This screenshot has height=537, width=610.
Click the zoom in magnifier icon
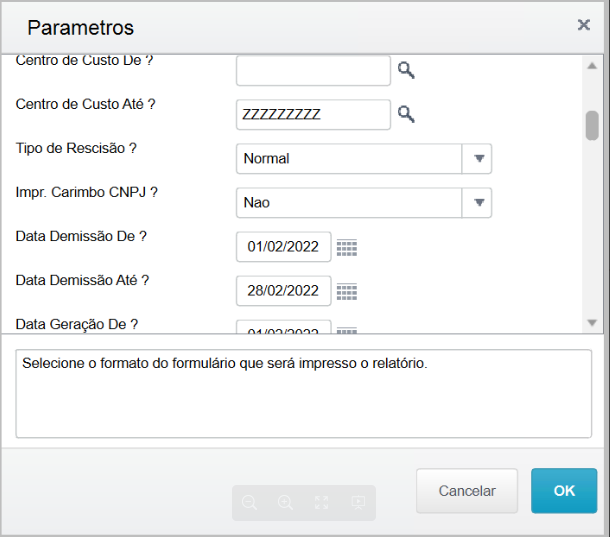pyautogui.click(x=285, y=502)
